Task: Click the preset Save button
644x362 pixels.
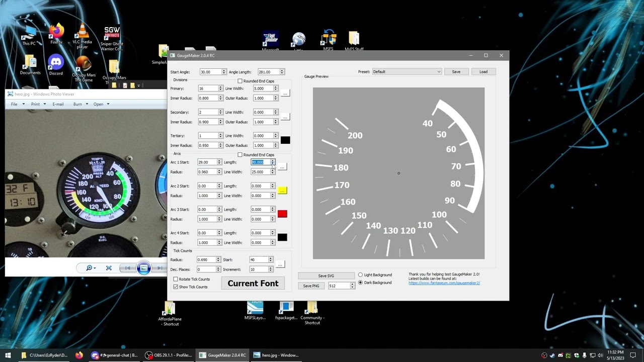Action: (x=456, y=72)
